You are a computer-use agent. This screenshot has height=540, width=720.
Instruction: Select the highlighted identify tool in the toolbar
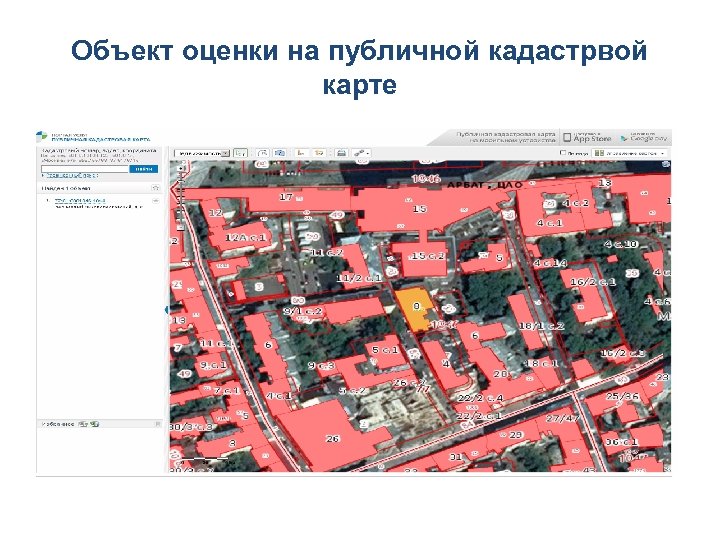[241, 153]
